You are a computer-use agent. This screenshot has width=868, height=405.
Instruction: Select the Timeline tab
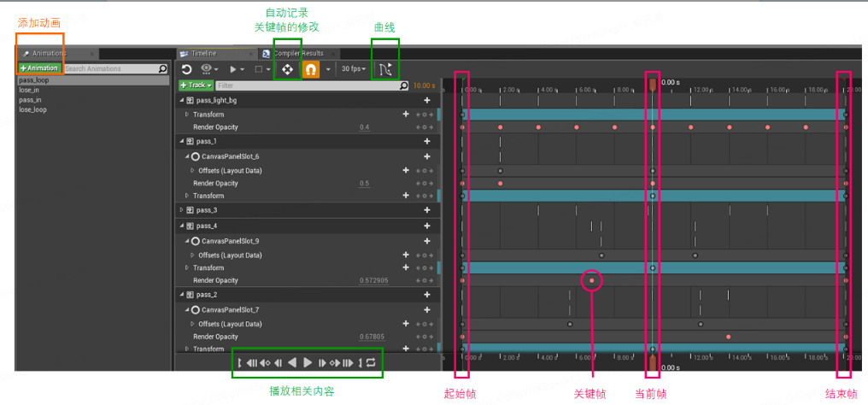[x=203, y=54]
